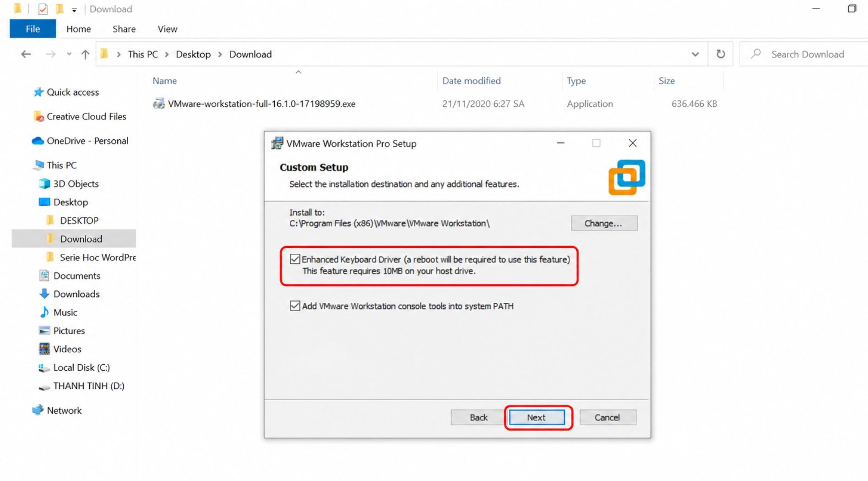Go back with the left arrow
Viewport: 868px width, 481px height.
(x=26, y=54)
